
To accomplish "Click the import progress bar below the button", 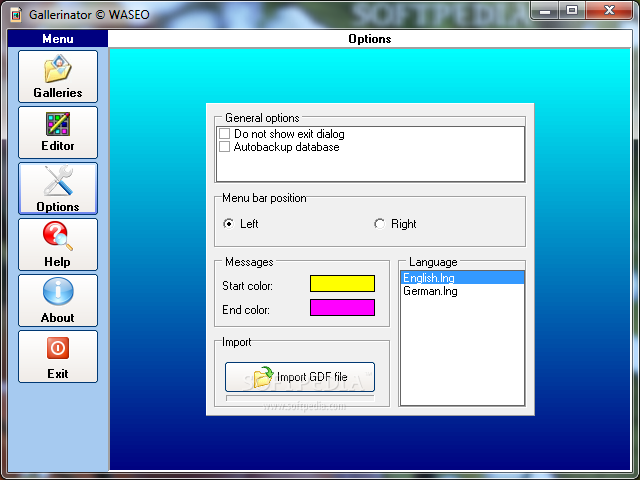I will [300, 398].
